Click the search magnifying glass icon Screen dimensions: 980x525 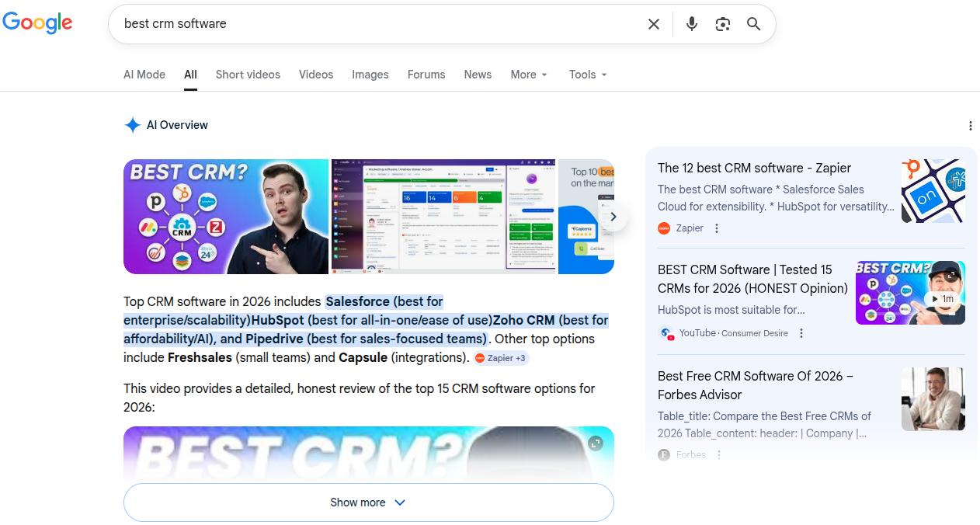(x=753, y=24)
